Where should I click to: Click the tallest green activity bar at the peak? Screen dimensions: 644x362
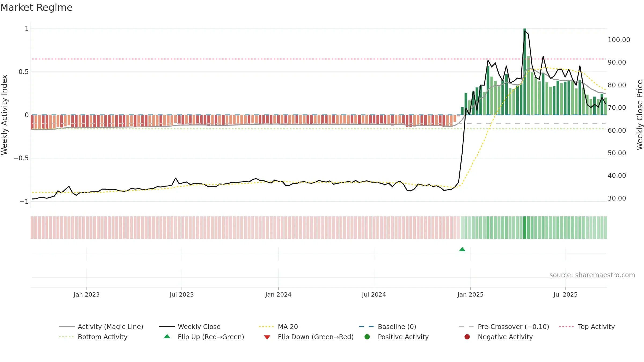(x=525, y=72)
